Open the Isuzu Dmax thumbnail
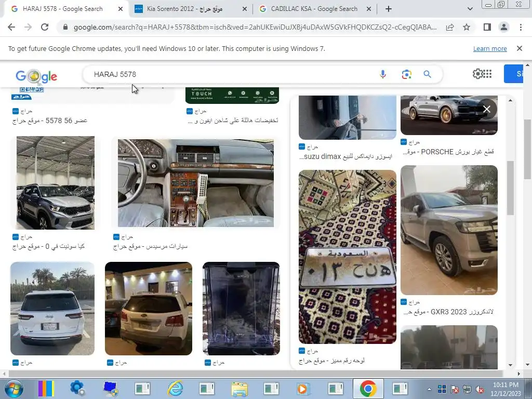 (x=348, y=117)
